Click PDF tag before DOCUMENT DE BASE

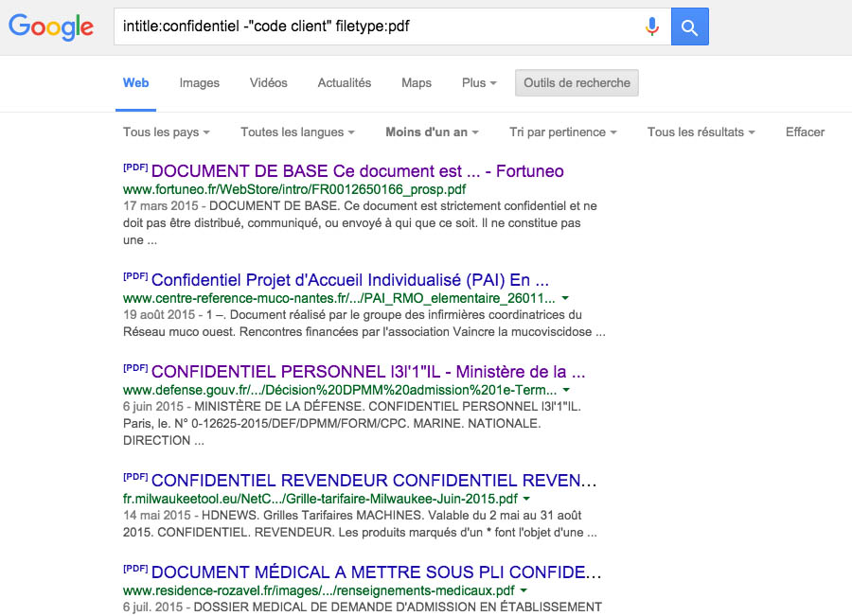[135, 167]
